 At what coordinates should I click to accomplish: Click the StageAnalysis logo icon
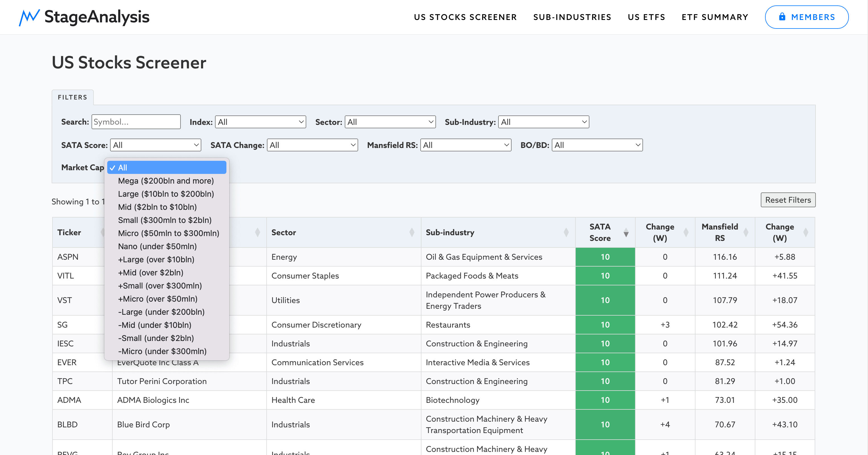pos(29,17)
